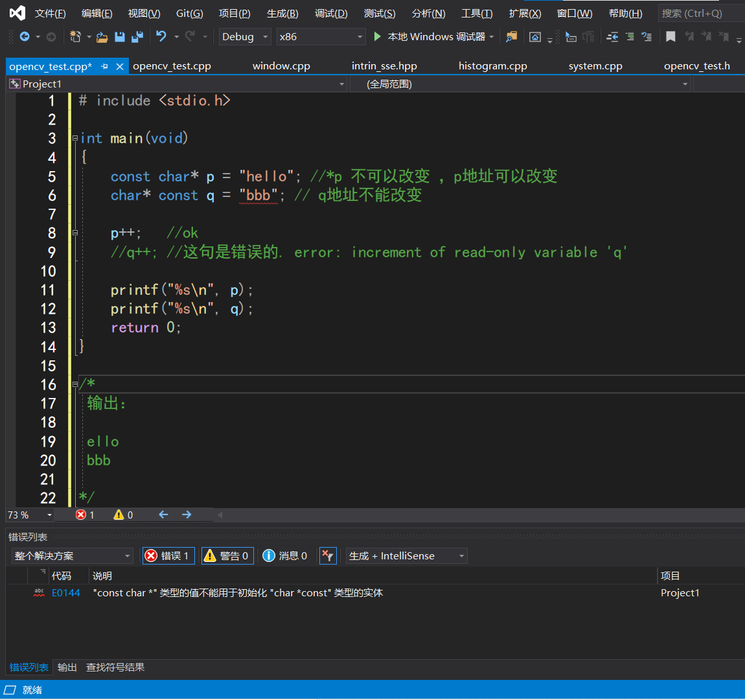Screen dimensions: 745x700
Task: Click the Undo icon
Action: [x=161, y=37]
